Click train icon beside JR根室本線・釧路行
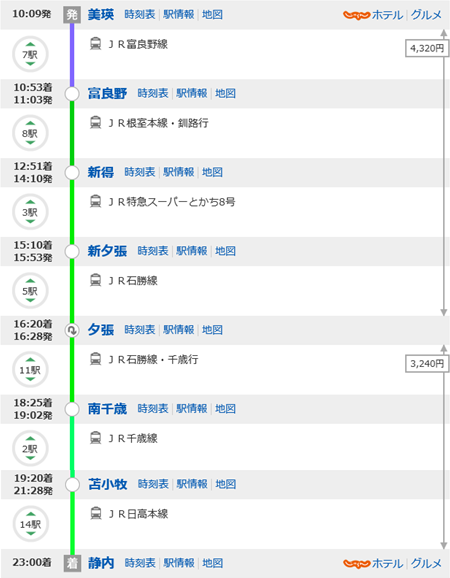450x578 pixels. [95, 122]
